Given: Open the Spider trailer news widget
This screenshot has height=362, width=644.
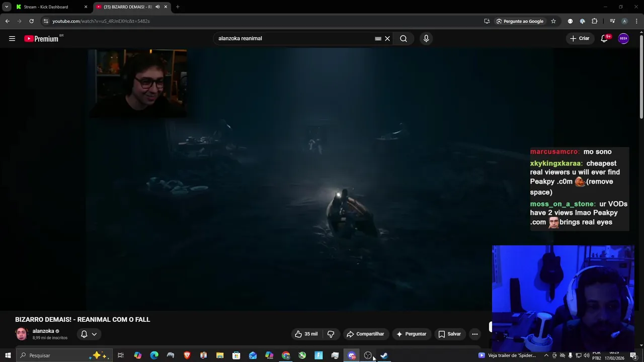Looking at the screenshot, I should tap(507, 355).
